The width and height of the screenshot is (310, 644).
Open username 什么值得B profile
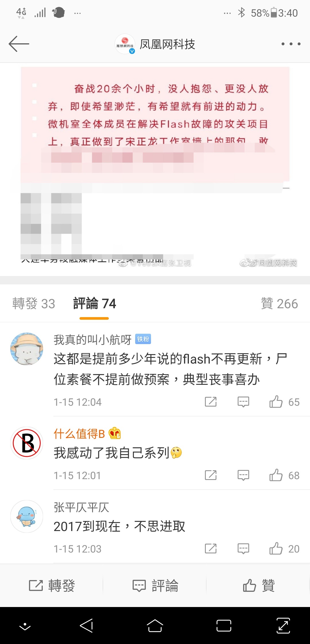coord(79,434)
